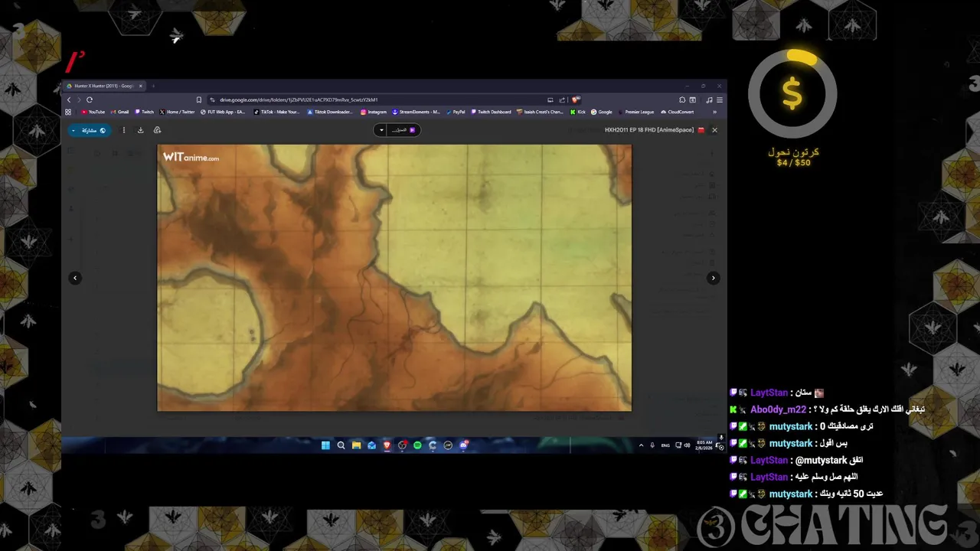Open the StreamElements bookmark
Image resolution: width=980 pixels, height=551 pixels.
click(x=416, y=112)
